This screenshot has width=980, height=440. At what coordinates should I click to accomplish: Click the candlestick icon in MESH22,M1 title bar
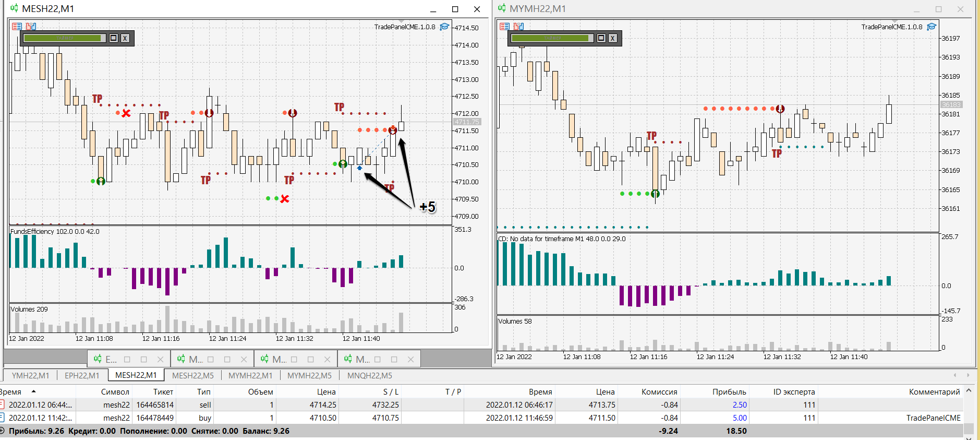14,8
